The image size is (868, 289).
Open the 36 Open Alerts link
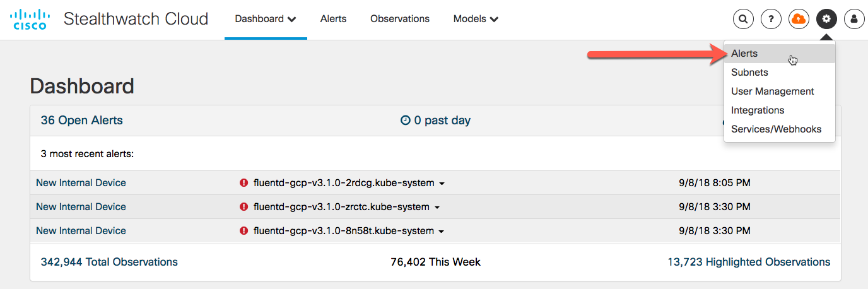[81, 121]
